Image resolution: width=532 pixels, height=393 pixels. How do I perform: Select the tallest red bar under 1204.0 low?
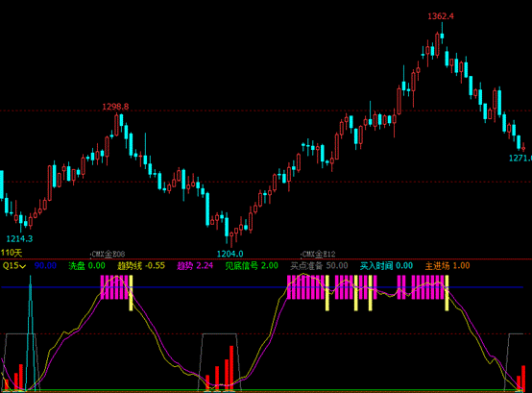tap(231, 368)
